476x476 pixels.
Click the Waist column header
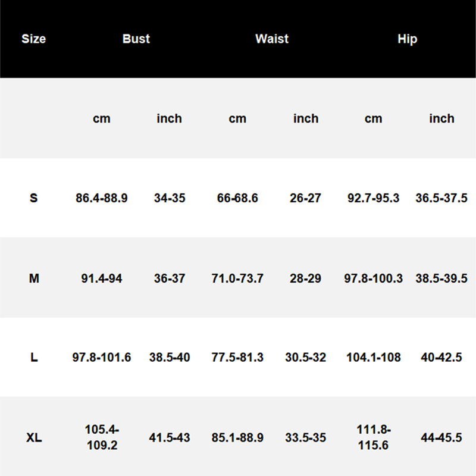(272, 39)
